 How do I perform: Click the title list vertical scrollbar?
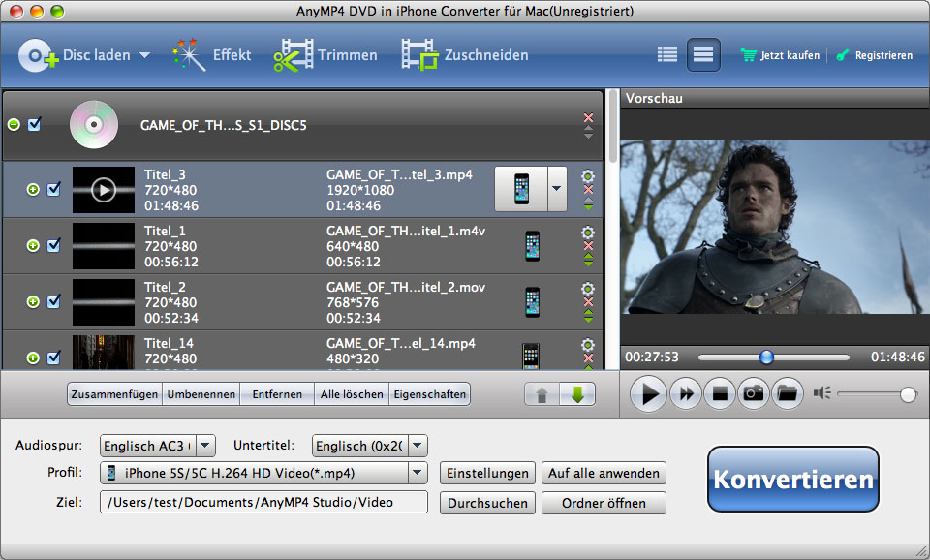tap(613, 127)
